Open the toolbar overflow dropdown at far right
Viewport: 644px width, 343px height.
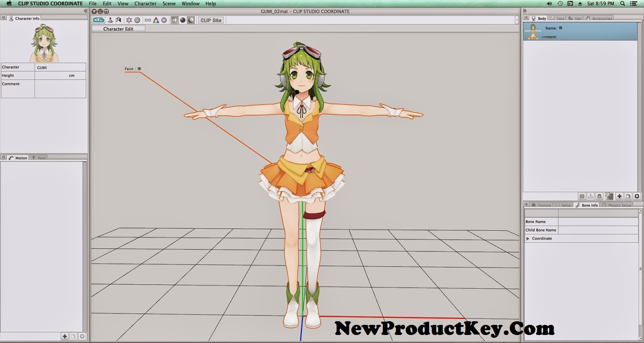517,20
